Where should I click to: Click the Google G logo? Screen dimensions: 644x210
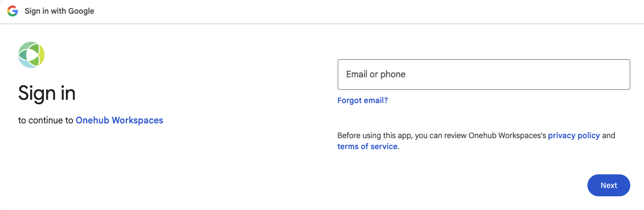click(13, 11)
